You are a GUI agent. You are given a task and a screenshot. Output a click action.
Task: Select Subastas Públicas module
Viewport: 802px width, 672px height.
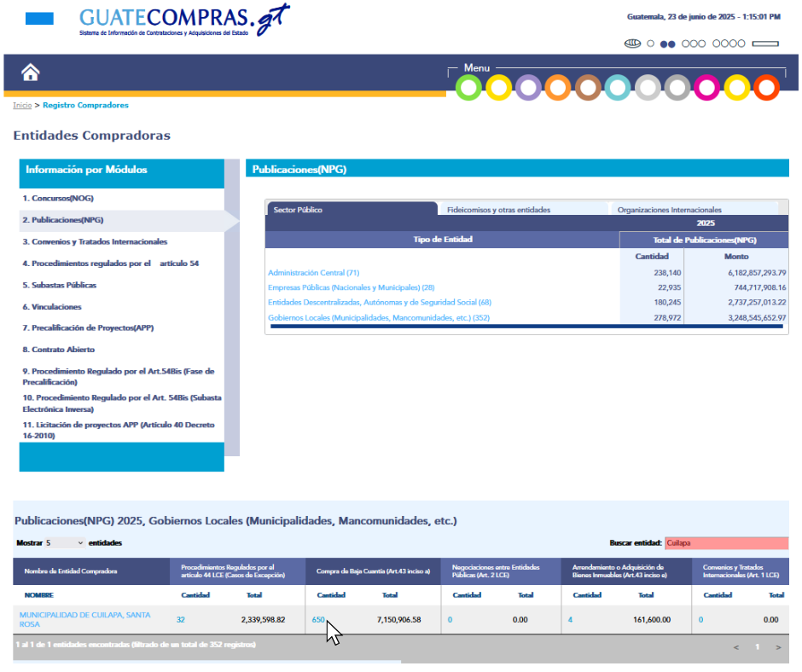[60, 285]
